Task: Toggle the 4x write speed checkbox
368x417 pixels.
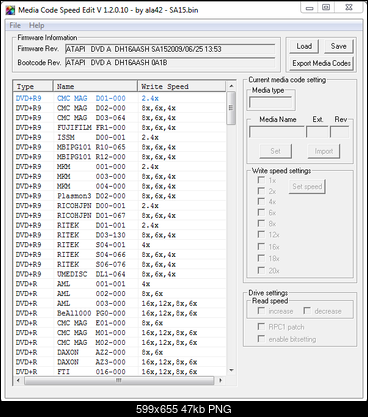Action: pyautogui.click(x=261, y=202)
